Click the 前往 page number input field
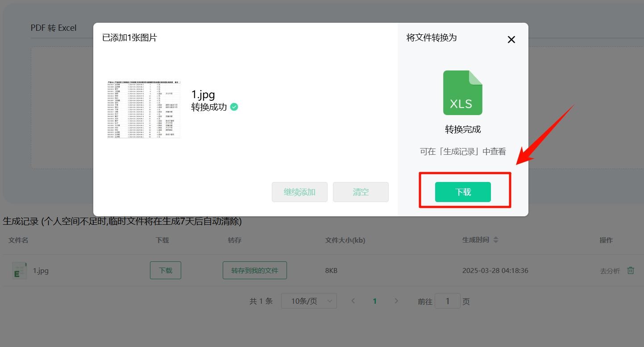 (x=448, y=301)
